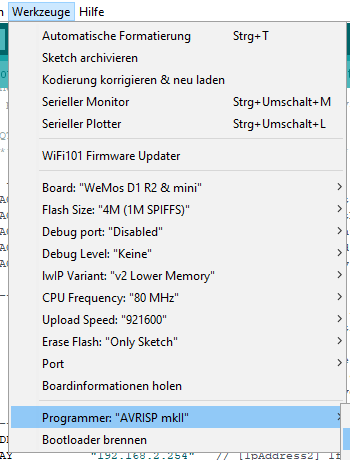The width and height of the screenshot is (362, 467).
Task: Select Bootloader brennen
Action: [177, 440]
